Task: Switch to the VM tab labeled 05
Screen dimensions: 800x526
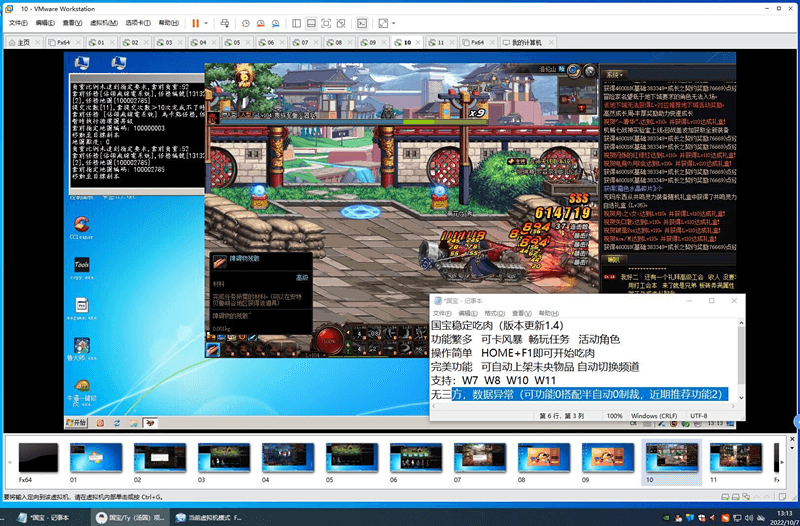Action: (236, 42)
